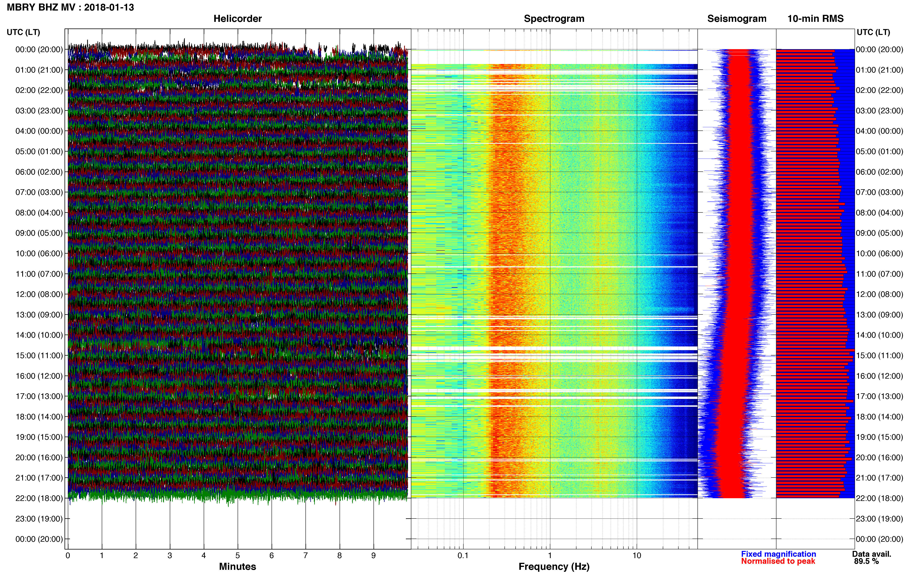Click helicorder minute tick '2'
Viewport: 924px width, 578px height.
(136, 555)
